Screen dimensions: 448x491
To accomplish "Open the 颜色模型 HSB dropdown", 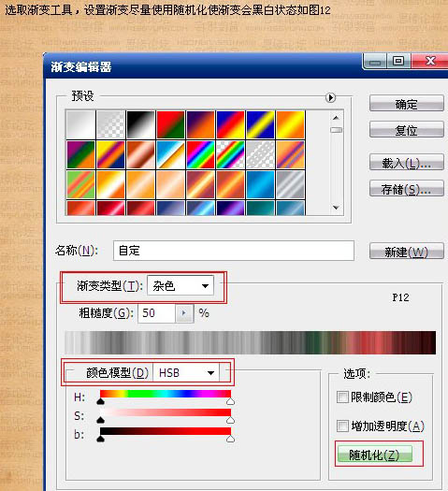I will (186, 373).
